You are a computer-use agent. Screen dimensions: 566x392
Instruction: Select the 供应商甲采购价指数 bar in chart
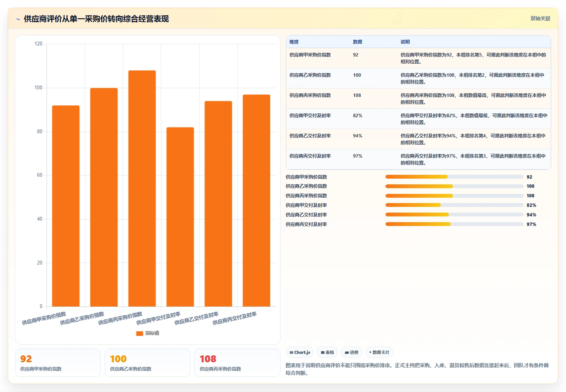pos(66,206)
